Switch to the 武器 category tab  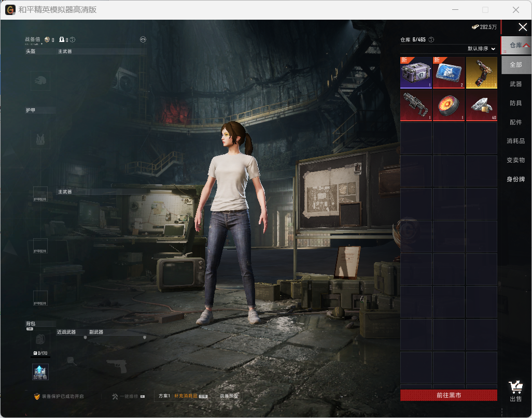pyautogui.click(x=516, y=84)
